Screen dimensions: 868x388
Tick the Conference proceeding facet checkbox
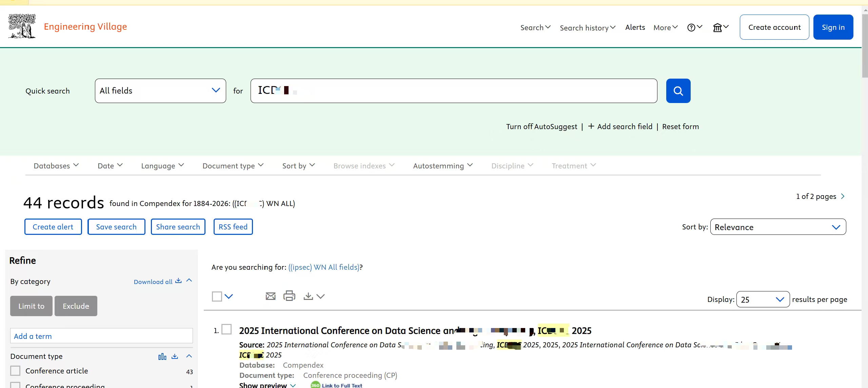15,385
